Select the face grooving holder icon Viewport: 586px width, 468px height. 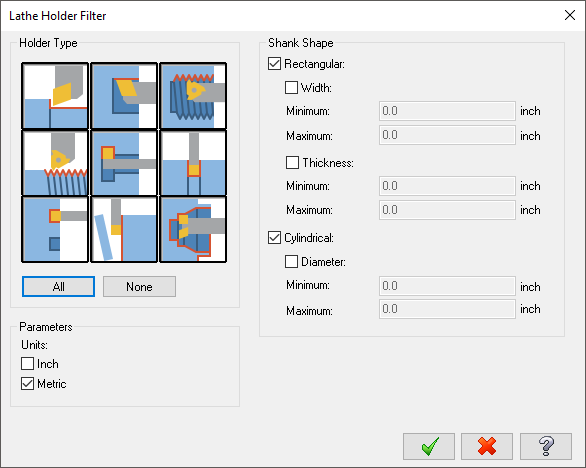55,229
